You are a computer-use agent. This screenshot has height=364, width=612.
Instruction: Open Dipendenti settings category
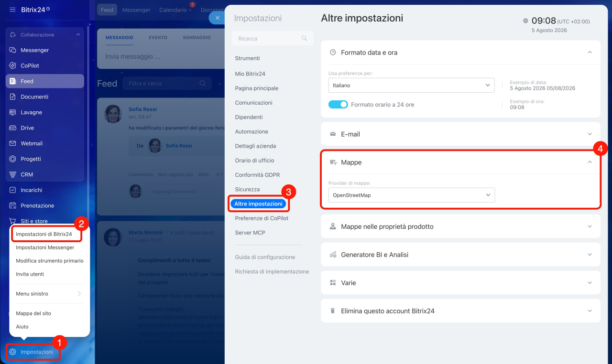tap(249, 117)
